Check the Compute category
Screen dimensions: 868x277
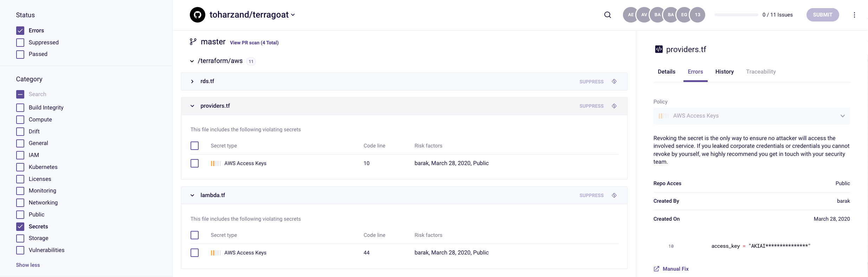point(20,120)
